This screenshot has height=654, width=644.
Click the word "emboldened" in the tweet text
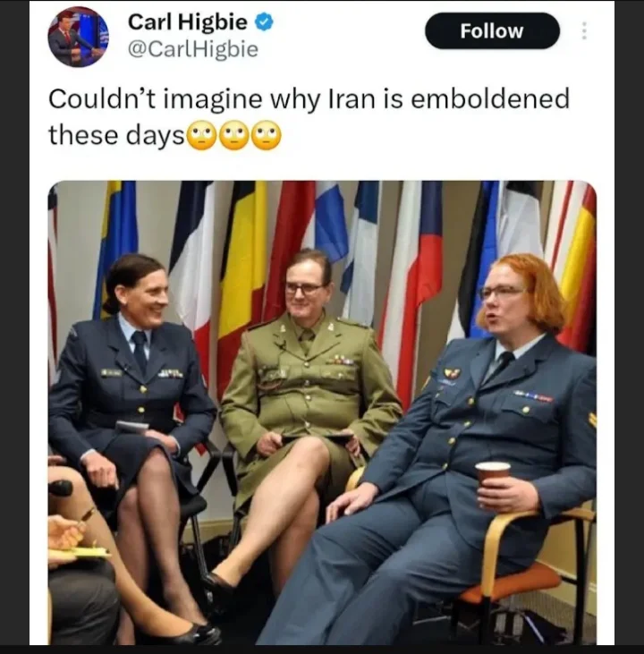point(490,98)
